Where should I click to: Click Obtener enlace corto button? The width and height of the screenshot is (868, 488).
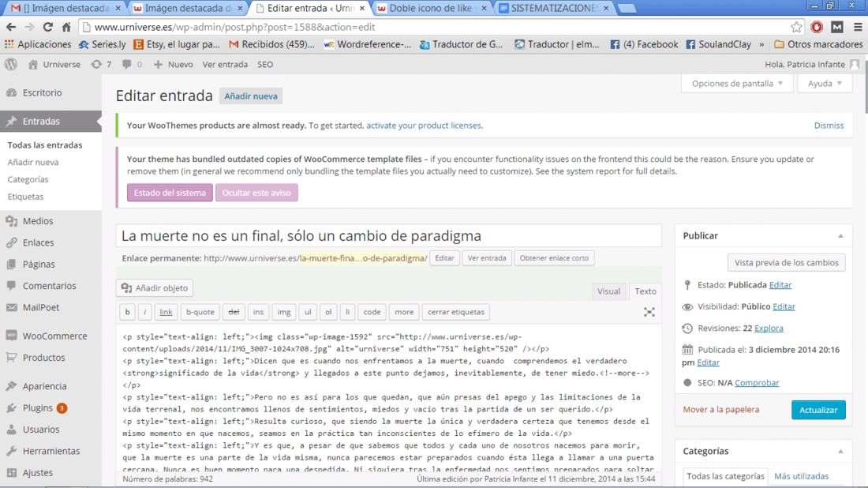(554, 258)
